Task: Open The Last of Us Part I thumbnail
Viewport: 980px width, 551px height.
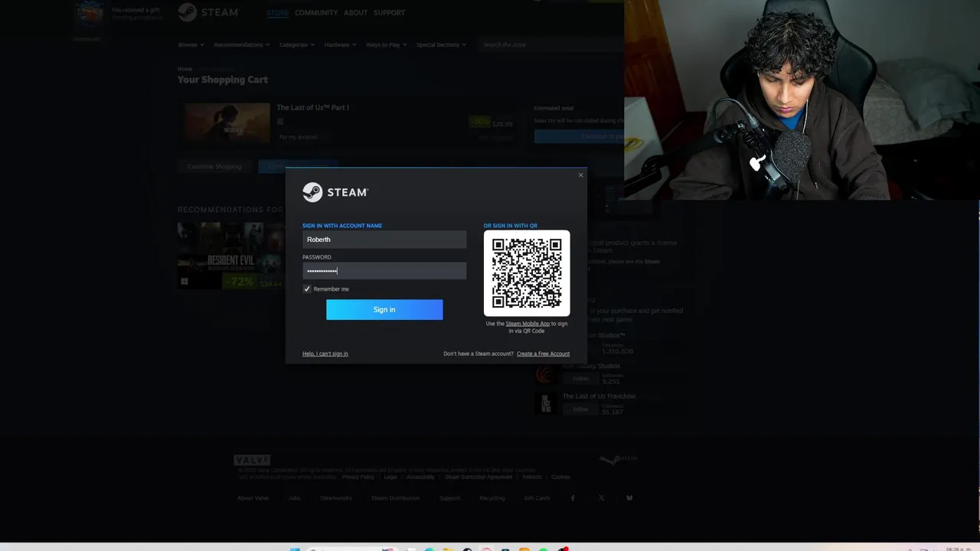Action: pos(226,124)
